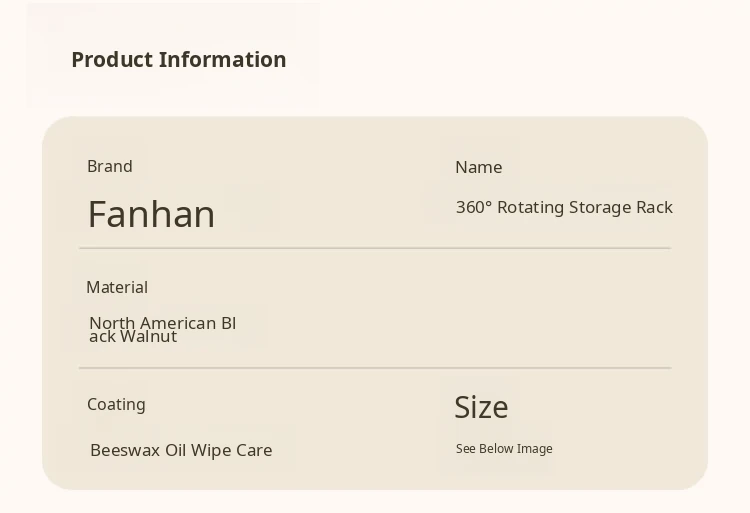Click the word Rotating in product name
The image size is (750, 513).
pyautogui.click(x=530, y=207)
